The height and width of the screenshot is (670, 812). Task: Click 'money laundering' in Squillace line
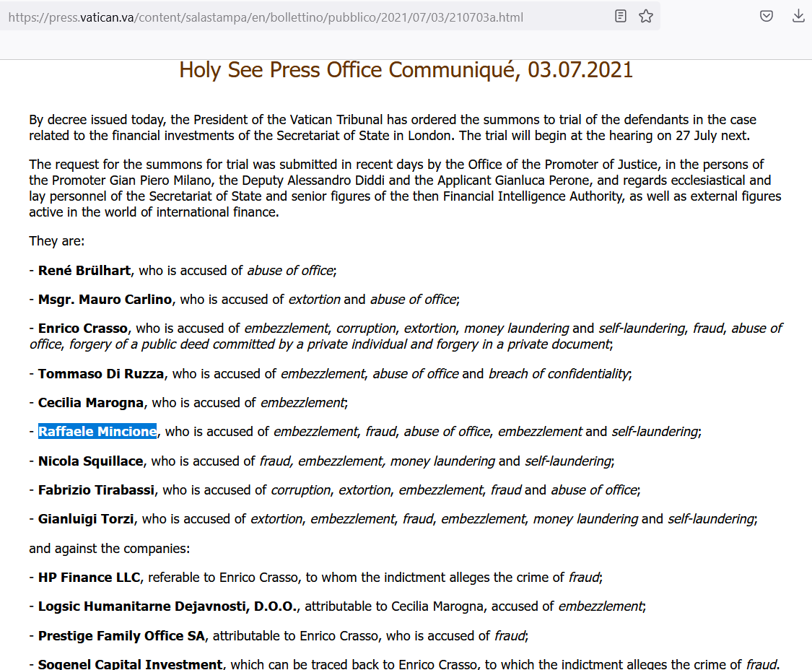[442, 461]
